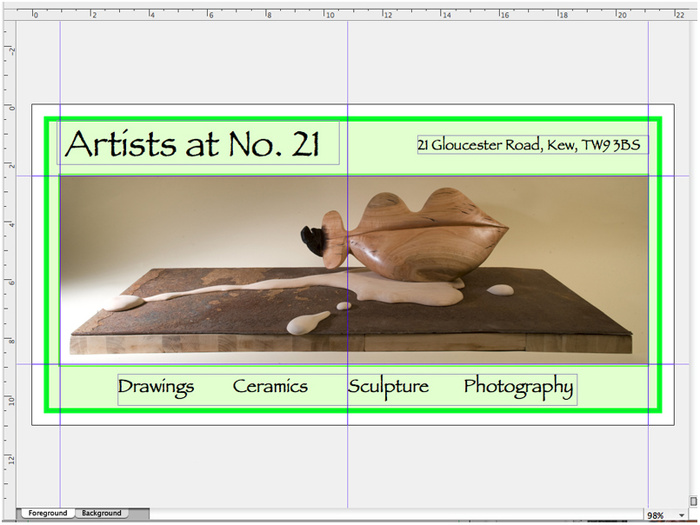Click the vertical ruler at mark 6
This screenshot has width=700, height=525.
(8, 283)
